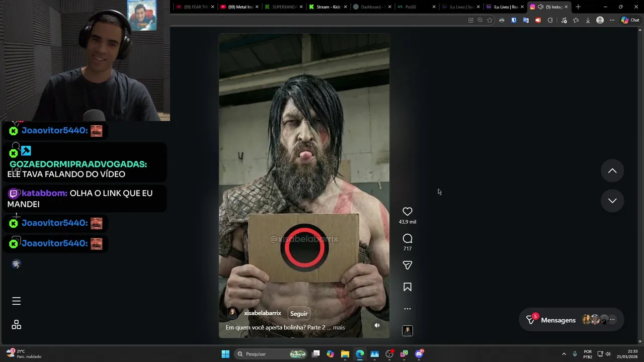This screenshot has width=644, height=362.
Task: Add page to favorites star icon
Action: pos(490,20)
